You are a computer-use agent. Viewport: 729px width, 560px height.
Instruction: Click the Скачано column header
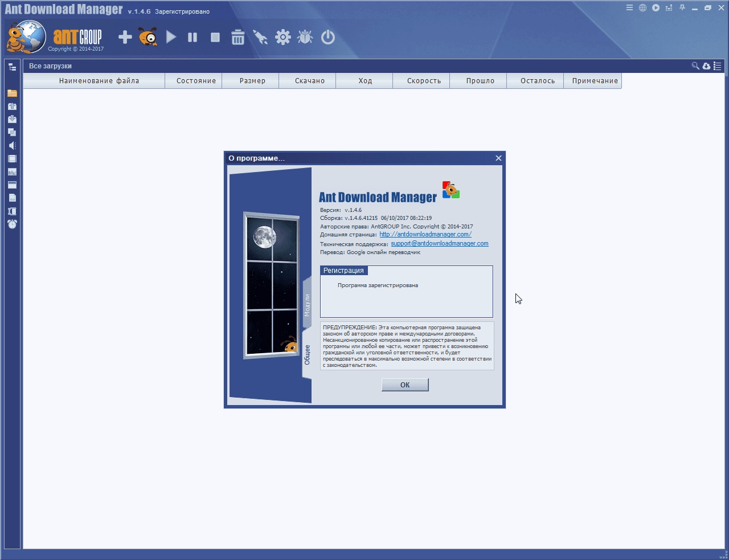(x=308, y=81)
